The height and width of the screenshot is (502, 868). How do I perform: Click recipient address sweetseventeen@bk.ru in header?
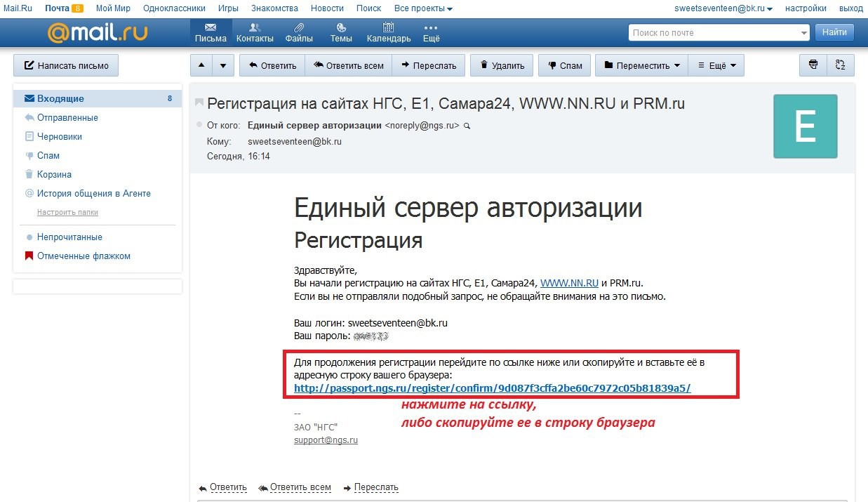pyautogui.click(x=295, y=141)
